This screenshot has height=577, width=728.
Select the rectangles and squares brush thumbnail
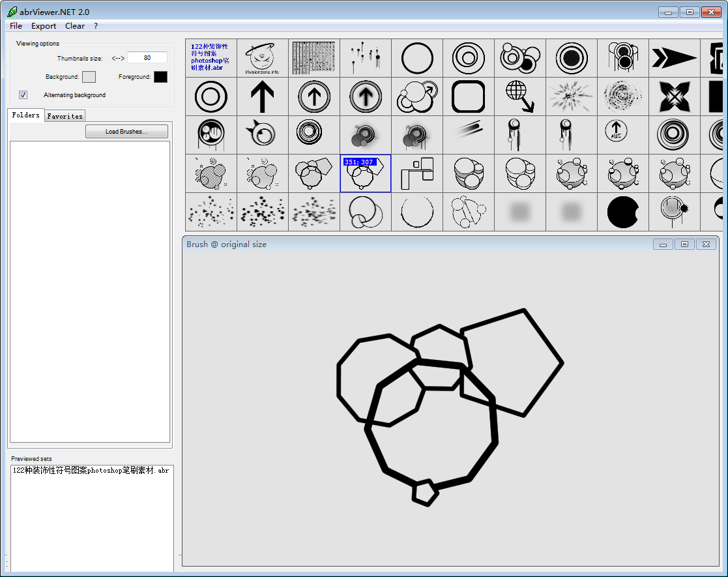[417, 173]
